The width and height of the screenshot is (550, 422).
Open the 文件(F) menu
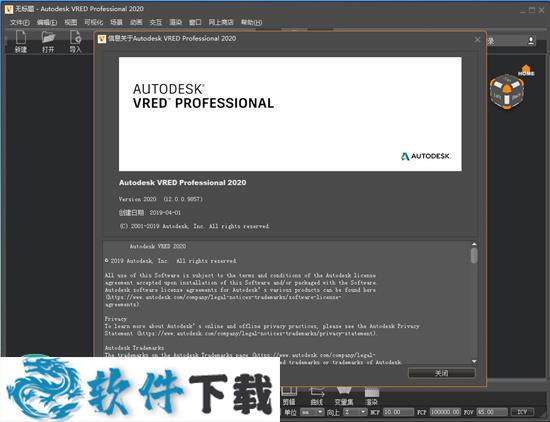[x=20, y=22]
